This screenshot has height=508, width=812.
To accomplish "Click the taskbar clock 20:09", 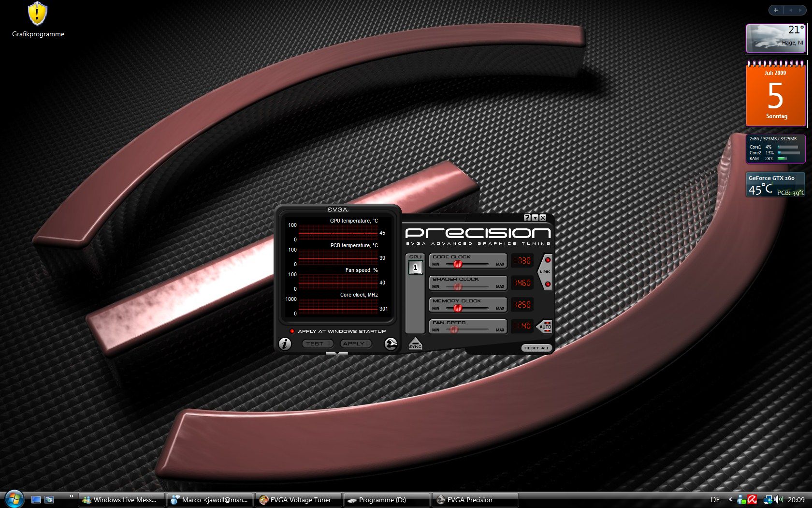I will [x=796, y=500].
